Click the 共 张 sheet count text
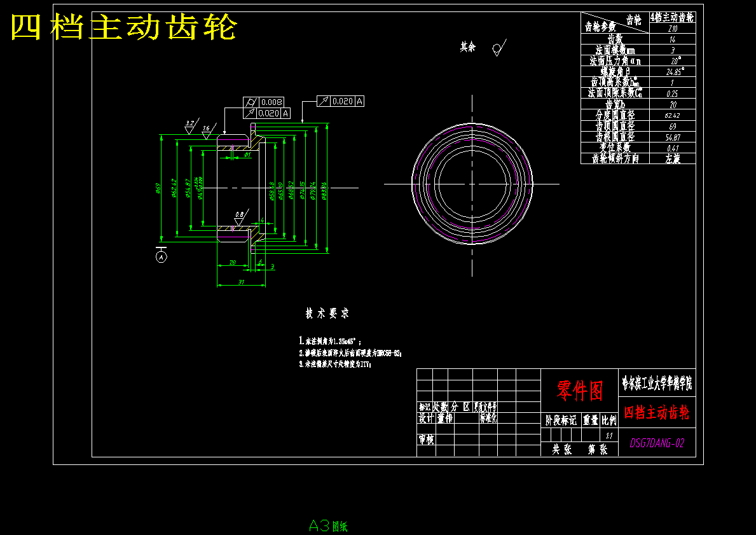Image resolution: width=756 pixels, height=535 pixels. click(x=562, y=449)
